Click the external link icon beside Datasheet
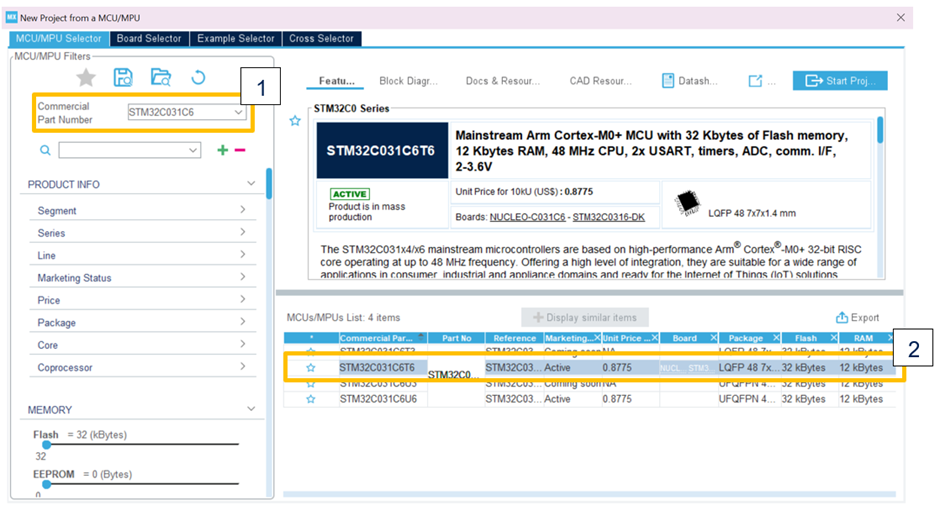Viewport: 940px width, 516px height. (x=755, y=81)
